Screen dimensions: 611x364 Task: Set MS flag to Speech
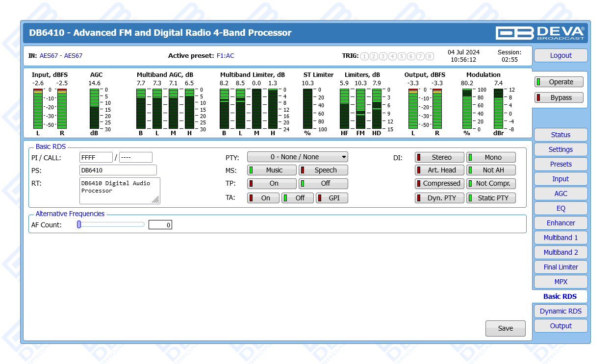(x=324, y=170)
